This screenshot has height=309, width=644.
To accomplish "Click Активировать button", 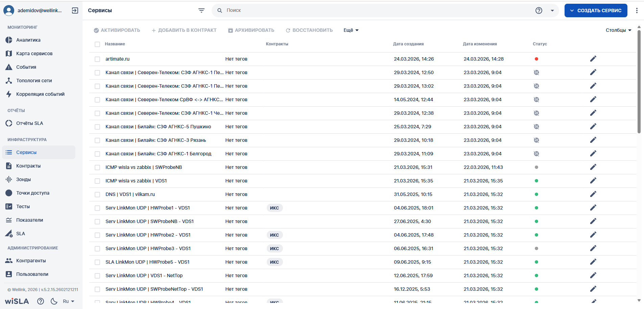I will [x=117, y=30].
